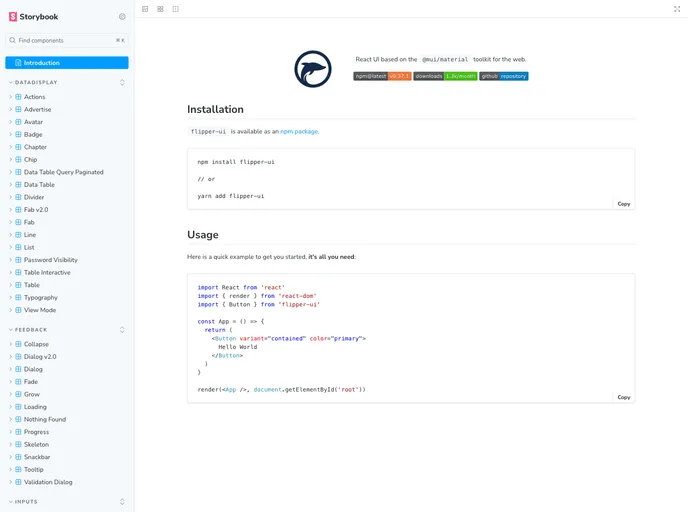
Task: Expand the Fab v2.0 chevron
Action: pyautogui.click(x=11, y=210)
